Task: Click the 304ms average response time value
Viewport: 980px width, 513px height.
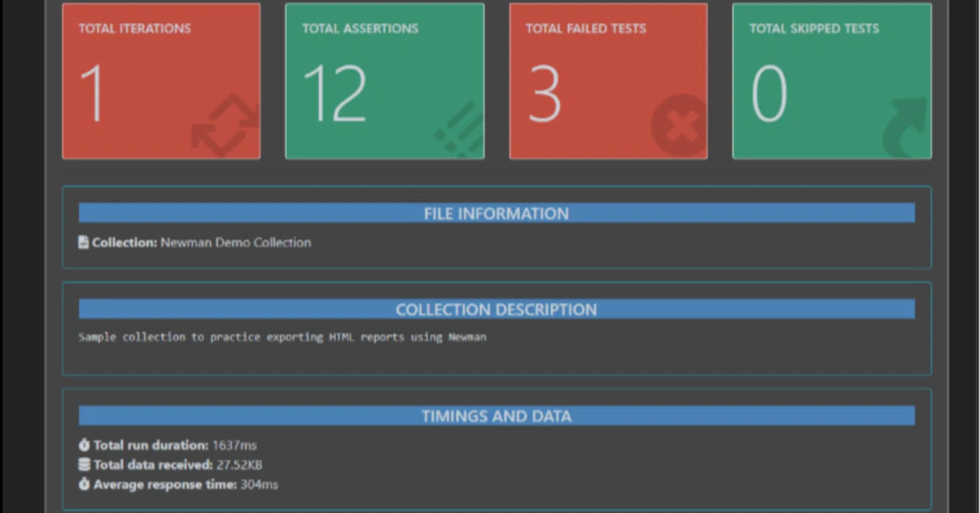Action: click(x=260, y=485)
